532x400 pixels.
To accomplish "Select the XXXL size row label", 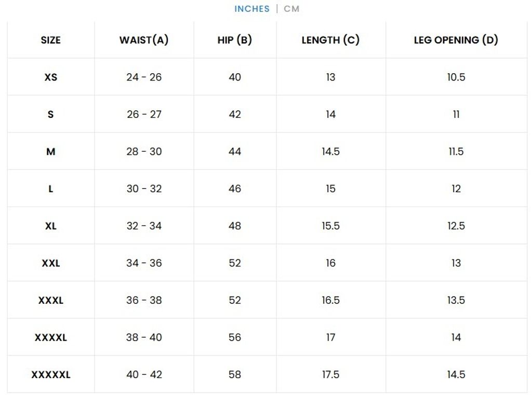I will 50,300.
